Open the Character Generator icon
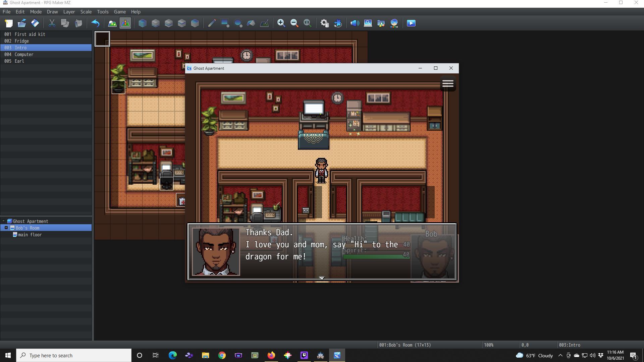The image size is (644, 362). tap(394, 23)
